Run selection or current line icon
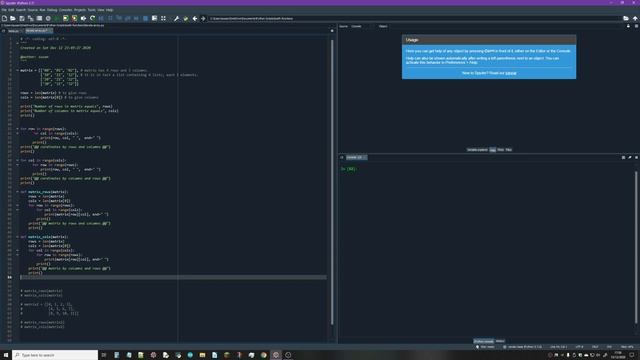This screenshot has height=360, width=640. point(83,18)
